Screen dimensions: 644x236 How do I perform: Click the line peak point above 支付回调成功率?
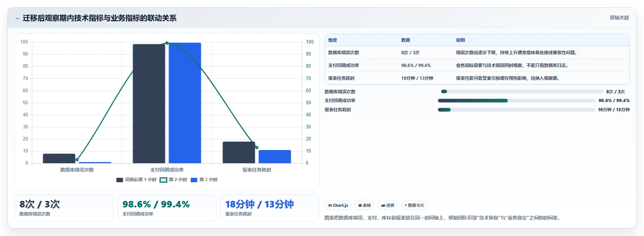[x=167, y=43]
